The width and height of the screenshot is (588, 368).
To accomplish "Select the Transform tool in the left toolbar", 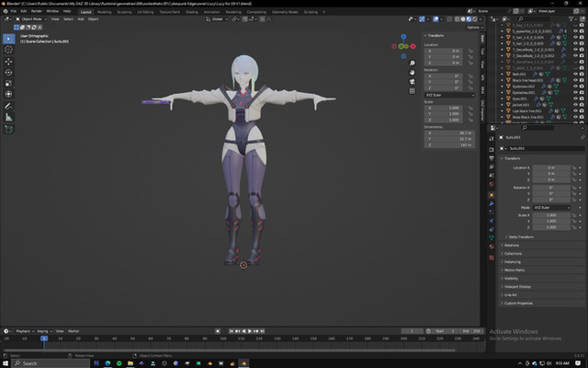I will pyautogui.click(x=9, y=94).
